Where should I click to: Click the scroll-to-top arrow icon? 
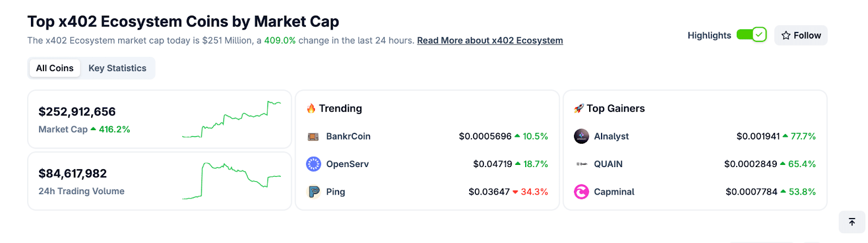coord(852,222)
